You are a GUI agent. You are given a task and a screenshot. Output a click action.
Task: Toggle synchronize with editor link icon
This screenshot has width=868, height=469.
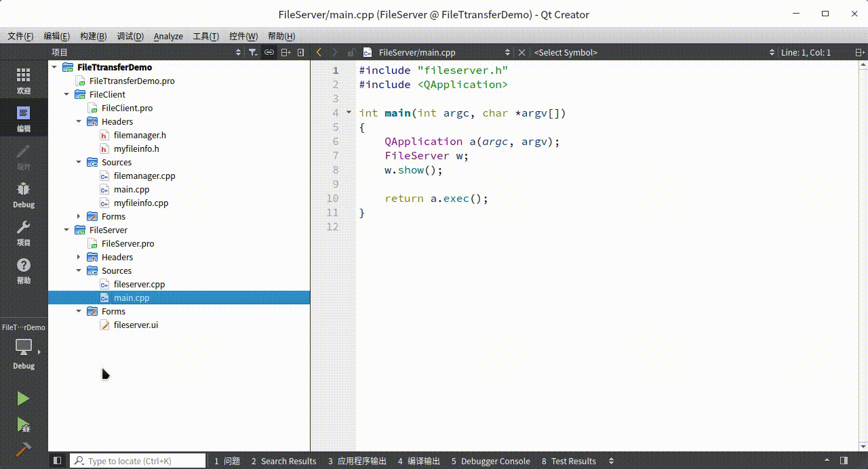pos(269,52)
